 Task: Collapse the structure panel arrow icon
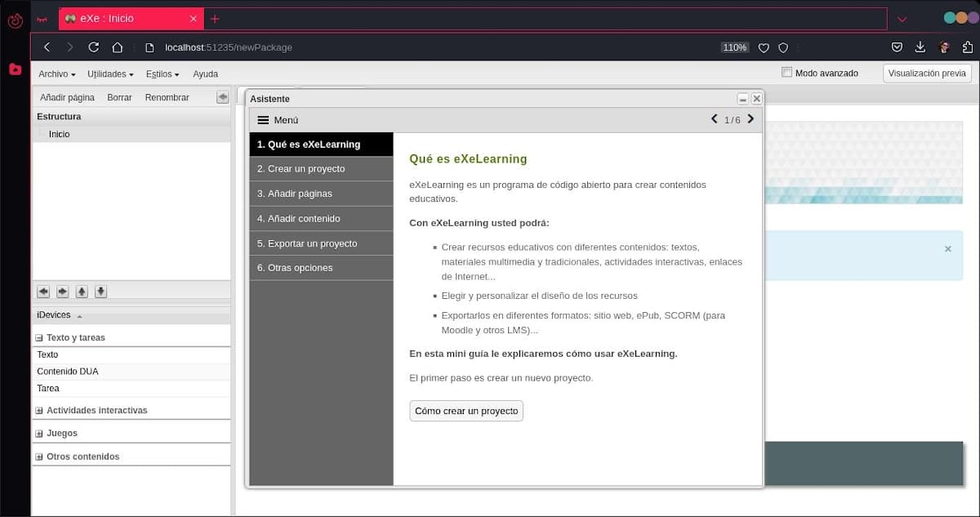[x=222, y=97]
